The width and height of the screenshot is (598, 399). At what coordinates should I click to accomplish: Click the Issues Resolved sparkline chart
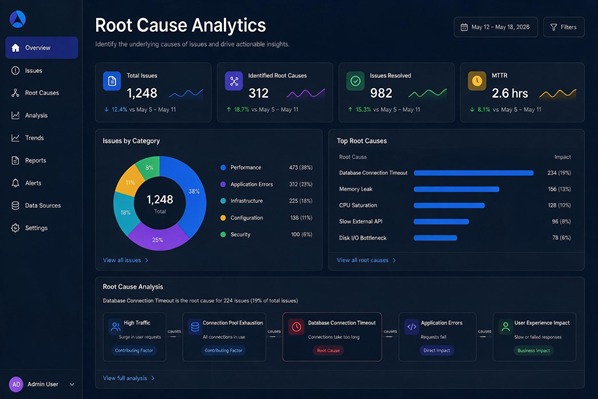point(427,93)
